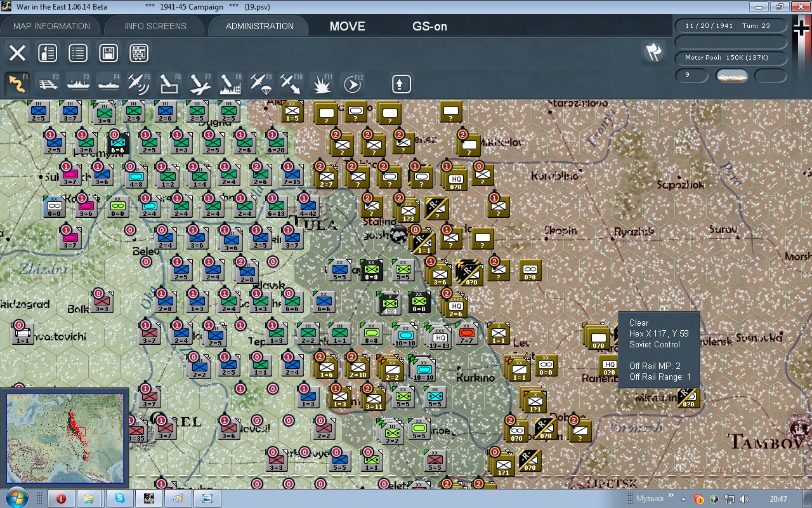Click the system clock showing 20:47
Image resolution: width=812 pixels, height=508 pixels.
(778, 498)
